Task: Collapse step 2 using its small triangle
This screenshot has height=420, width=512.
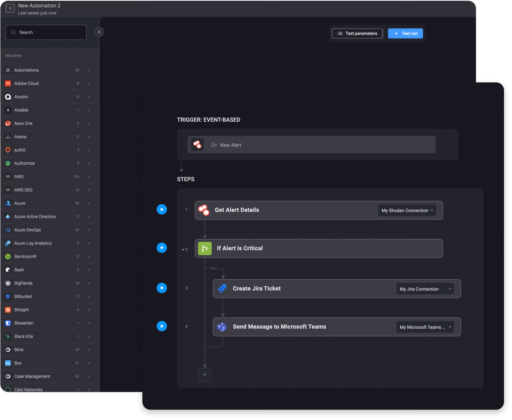Action: point(183,250)
